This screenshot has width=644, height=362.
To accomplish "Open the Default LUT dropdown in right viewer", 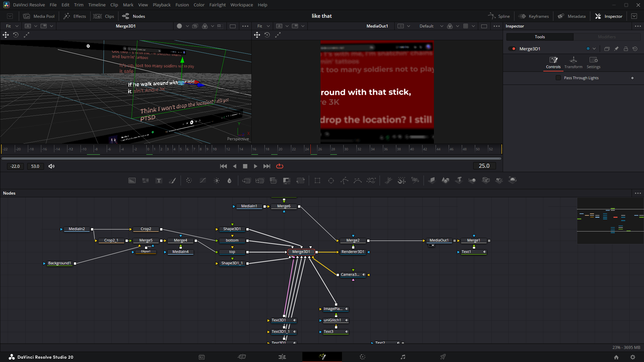I will (x=431, y=26).
